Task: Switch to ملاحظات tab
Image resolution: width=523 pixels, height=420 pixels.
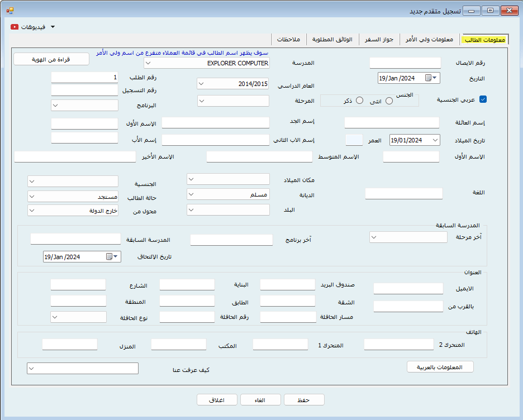Action: (288, 39)
